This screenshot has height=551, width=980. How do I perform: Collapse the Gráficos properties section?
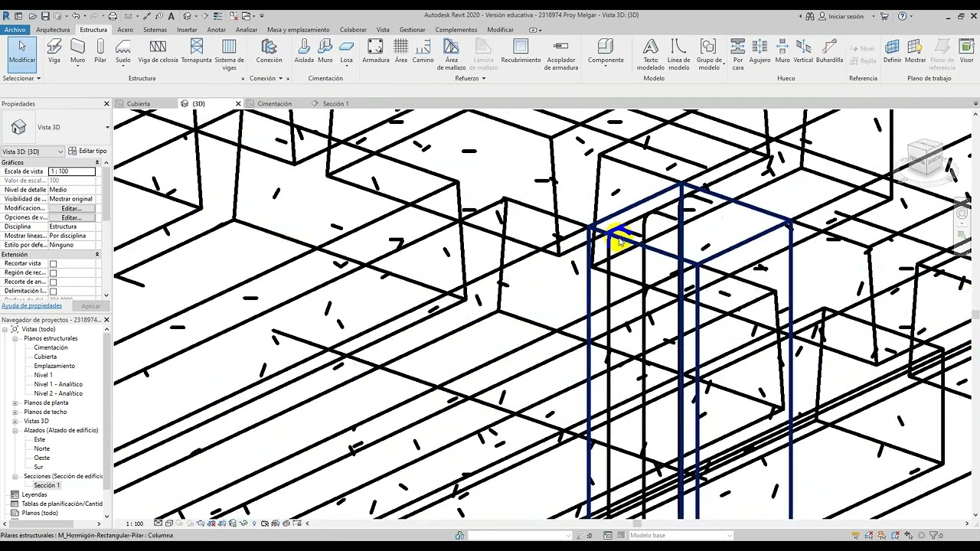tap(97, 162)
